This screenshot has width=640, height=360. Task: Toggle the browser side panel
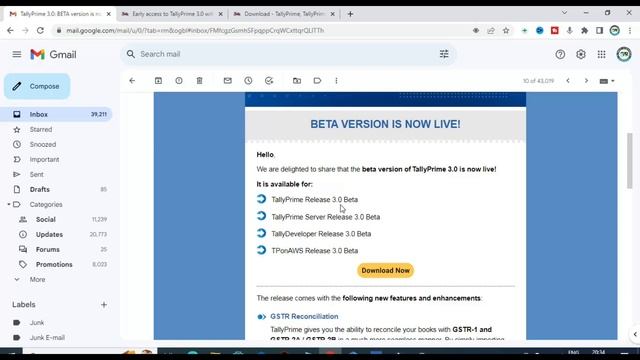599,31
